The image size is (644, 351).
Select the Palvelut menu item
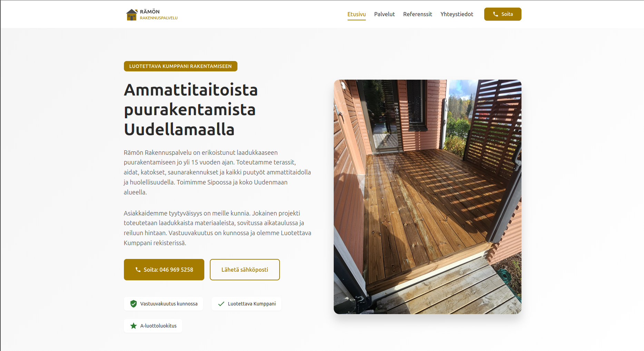pos(384,14)
